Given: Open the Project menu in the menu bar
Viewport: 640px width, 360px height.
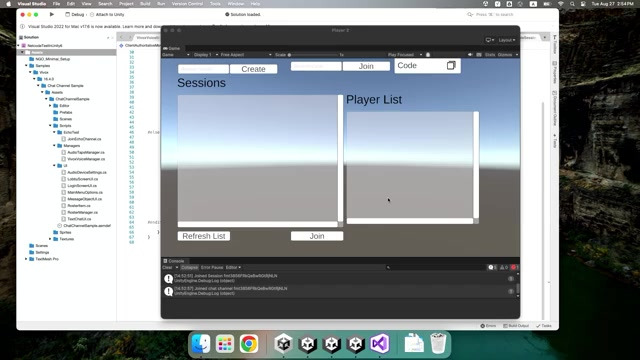Looking at the screenshot, I should [126, 4].
